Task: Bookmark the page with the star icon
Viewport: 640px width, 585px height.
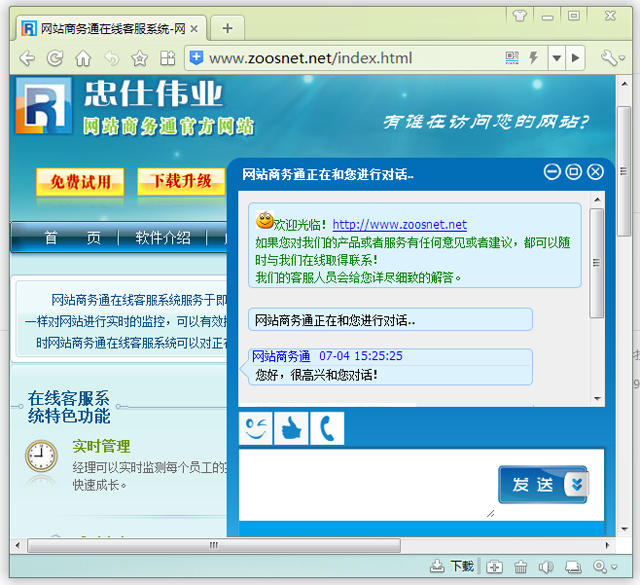Action: coord(140,58)
